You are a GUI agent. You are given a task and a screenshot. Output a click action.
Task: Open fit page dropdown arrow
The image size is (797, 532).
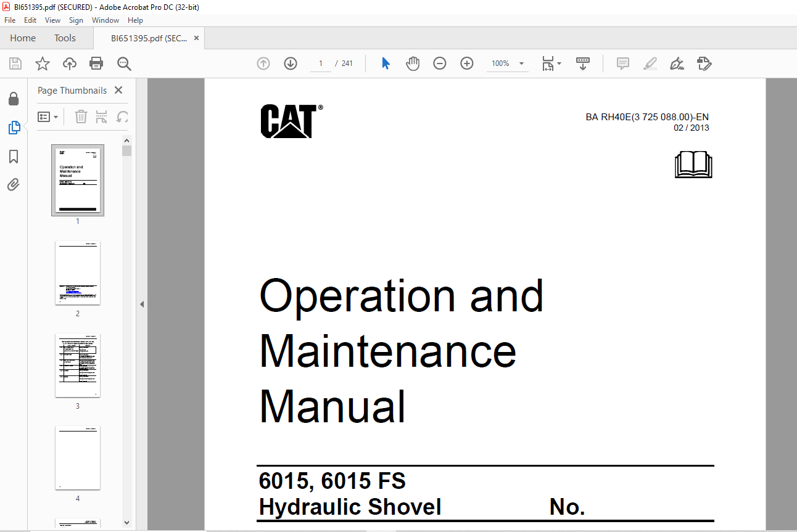pos(560,63)
